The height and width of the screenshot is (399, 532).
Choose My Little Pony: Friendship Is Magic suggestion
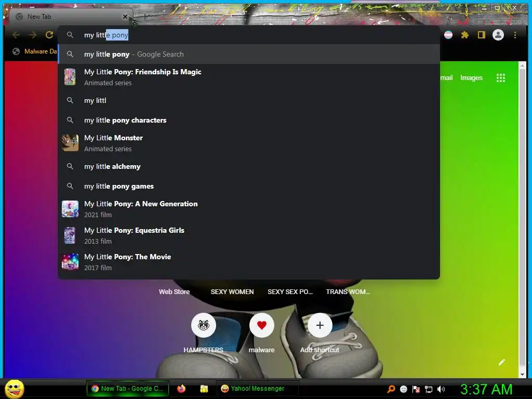pyautogui.click(x=249, y=77)
